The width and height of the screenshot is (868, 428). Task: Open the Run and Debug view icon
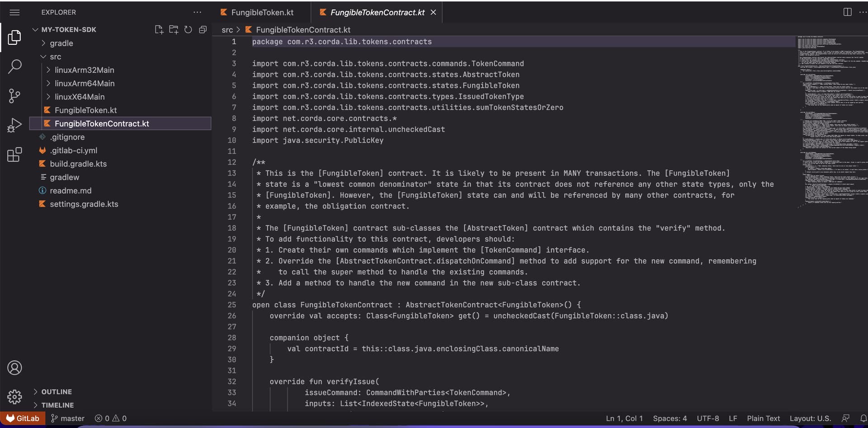14,125
